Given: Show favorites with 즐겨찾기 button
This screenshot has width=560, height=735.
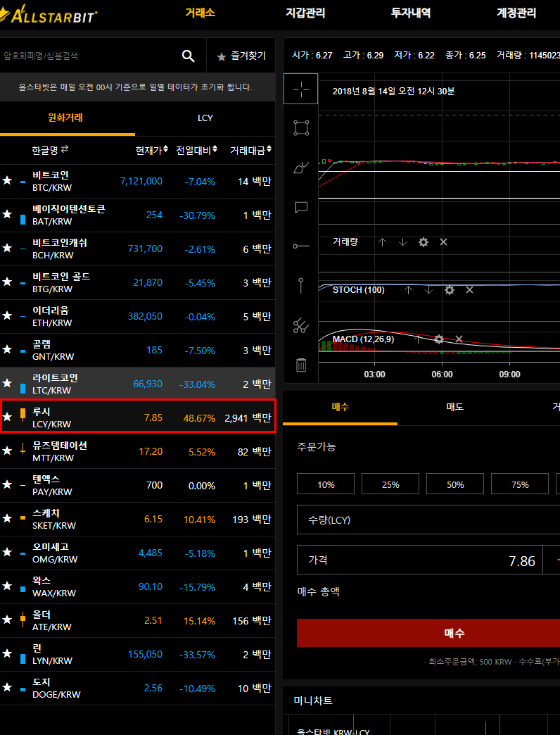Looking at the screenshot, I should [241, 56].
